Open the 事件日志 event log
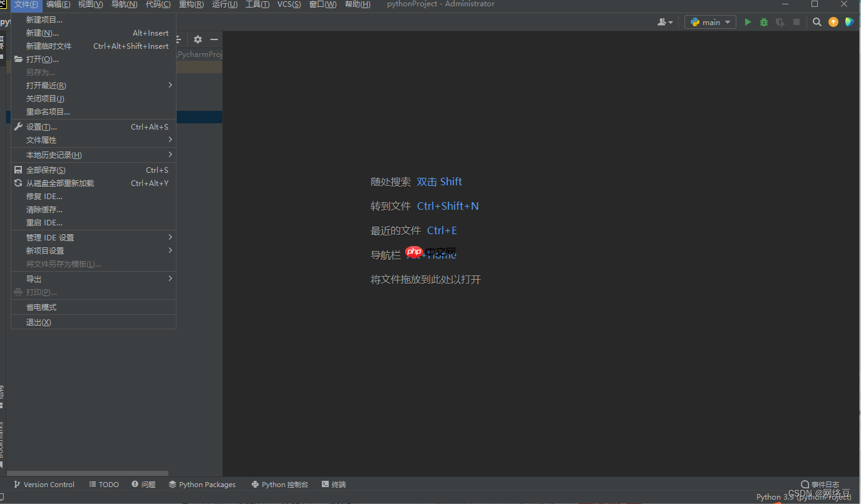861x504 pixels. (x=821, y=484)
